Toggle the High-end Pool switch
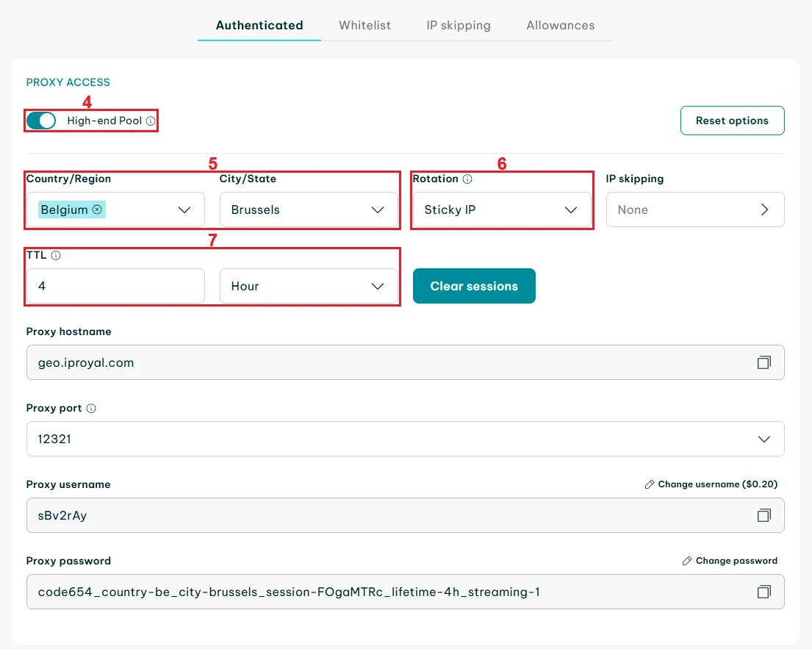The height and width of the screenshot is (649, 812). click(x=41, y=121)
